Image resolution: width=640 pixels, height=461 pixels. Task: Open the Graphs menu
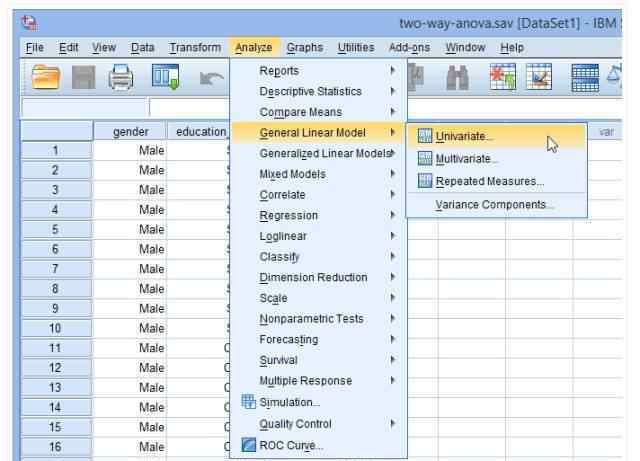[304, 47]
